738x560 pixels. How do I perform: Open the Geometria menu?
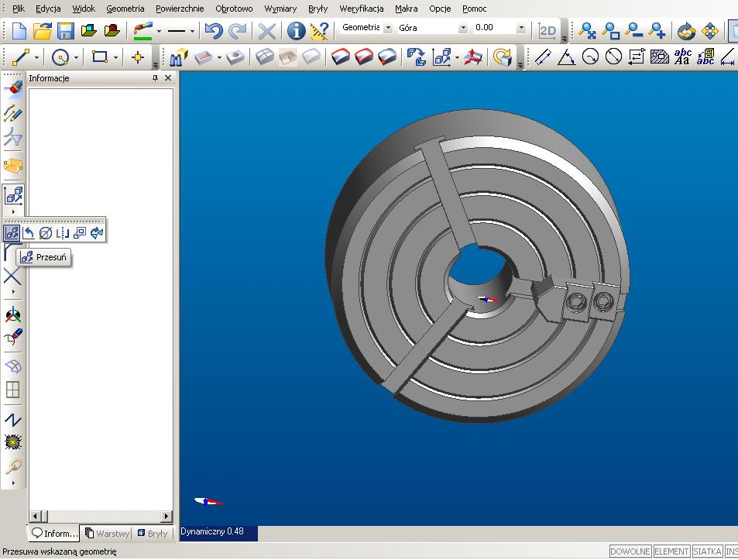125,9
